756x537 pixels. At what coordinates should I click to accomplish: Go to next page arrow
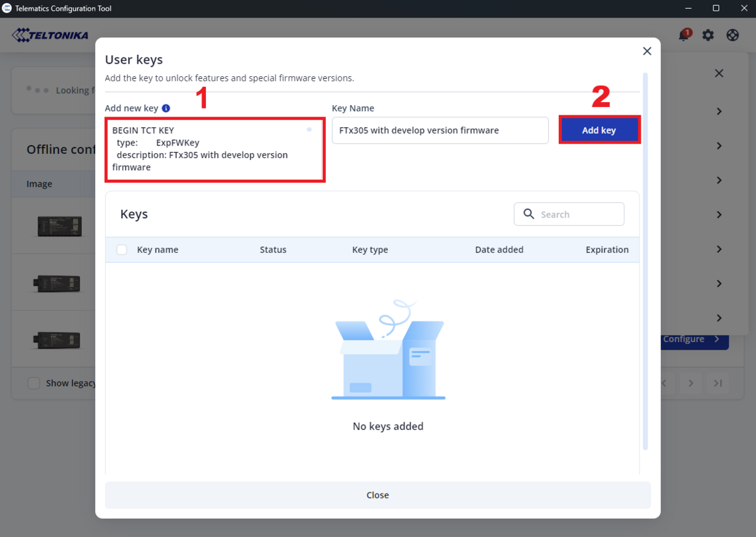pyautogui.click(x=691, y=383)
